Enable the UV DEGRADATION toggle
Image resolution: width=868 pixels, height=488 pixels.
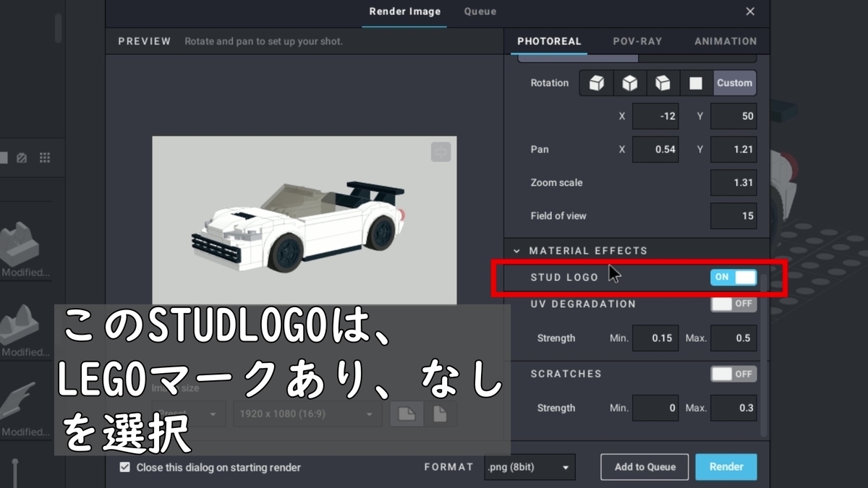click(x=733, y=304)
